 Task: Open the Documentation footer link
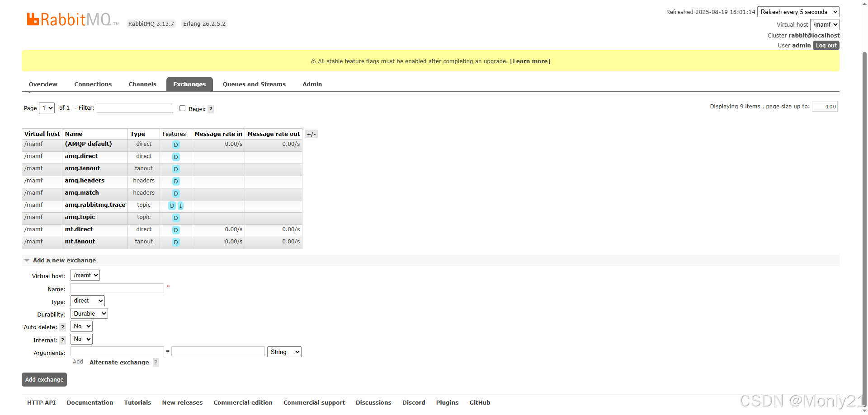(90, 403)
